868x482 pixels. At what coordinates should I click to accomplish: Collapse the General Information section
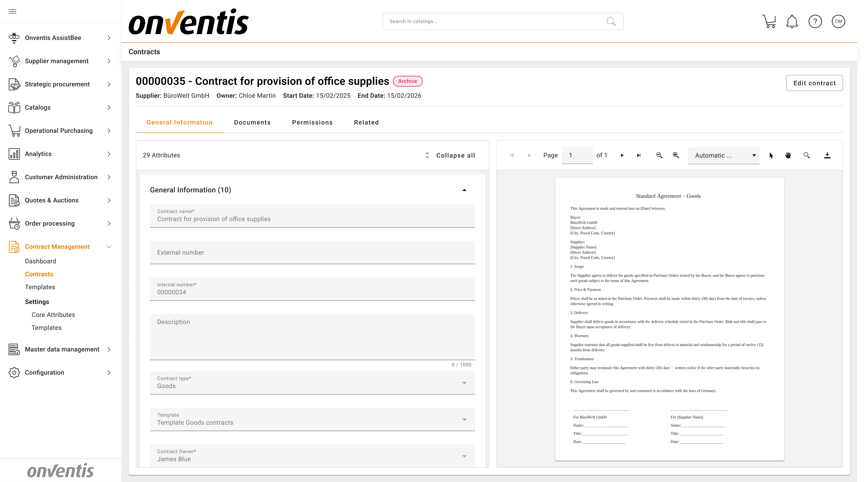click(x=464, y=190)
